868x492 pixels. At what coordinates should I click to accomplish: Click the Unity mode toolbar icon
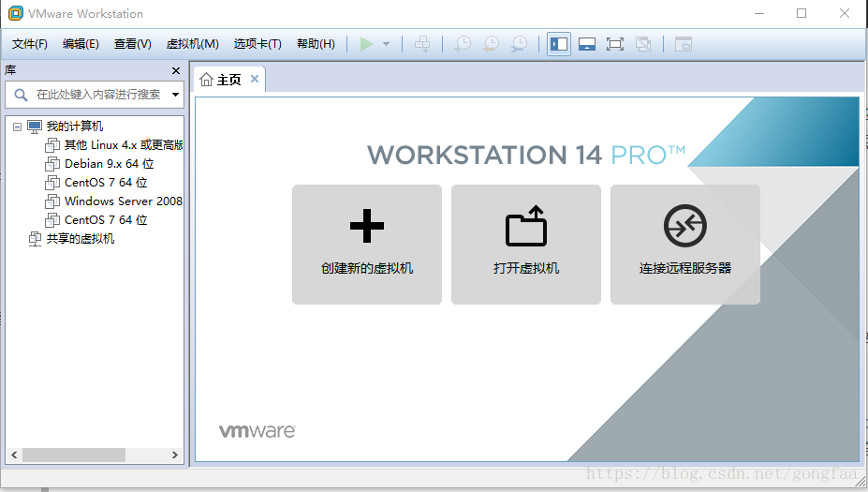[643, 44]
